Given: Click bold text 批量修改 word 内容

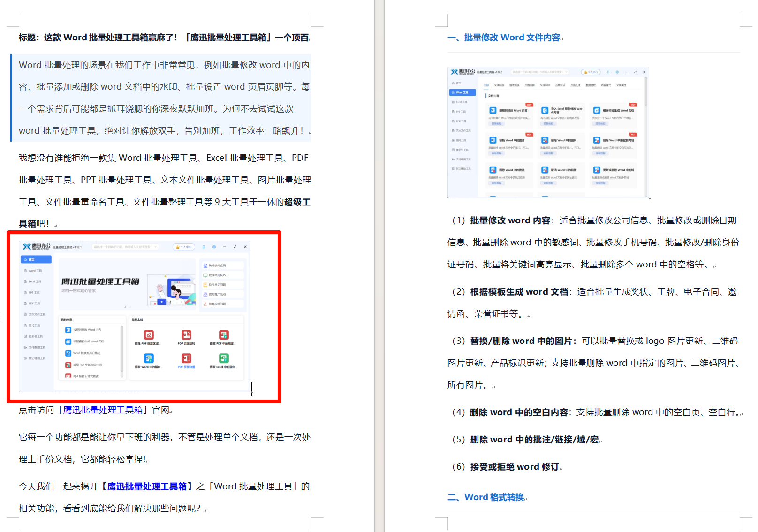Looking at the screenshot, I should point(510,220).
